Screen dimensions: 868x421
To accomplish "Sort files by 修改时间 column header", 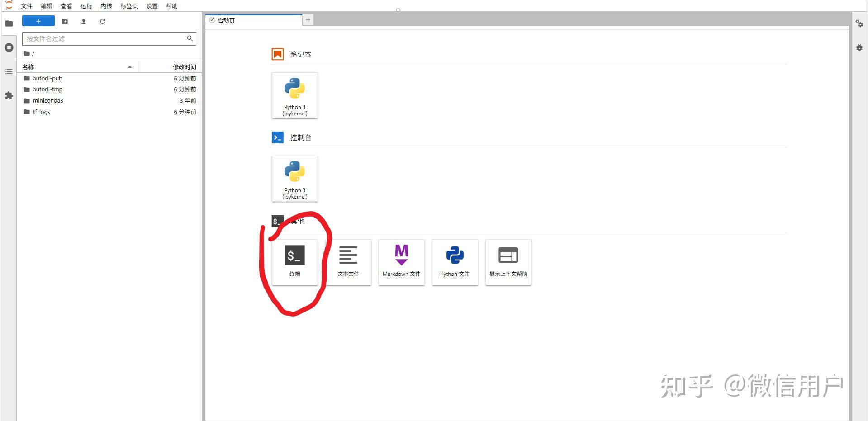I will coord(171,67).
